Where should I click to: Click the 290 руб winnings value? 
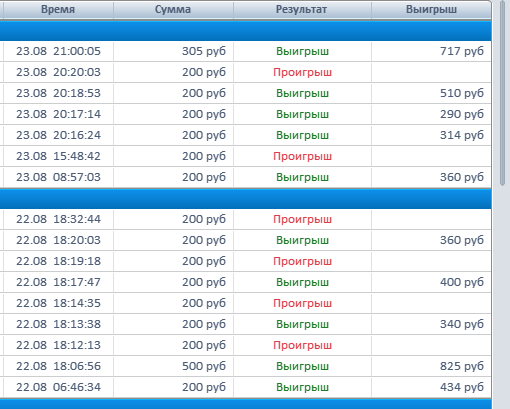(462, 114)
